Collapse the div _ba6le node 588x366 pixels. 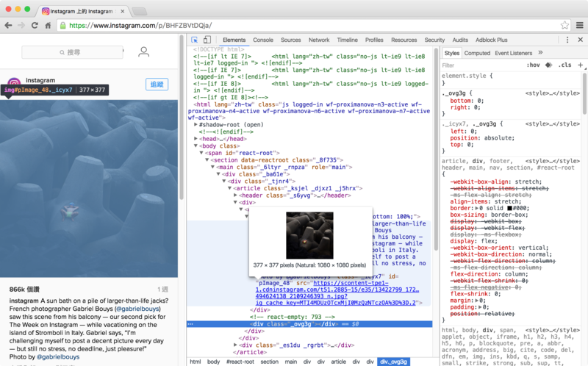pyautogui.click(x=218, y=174)
